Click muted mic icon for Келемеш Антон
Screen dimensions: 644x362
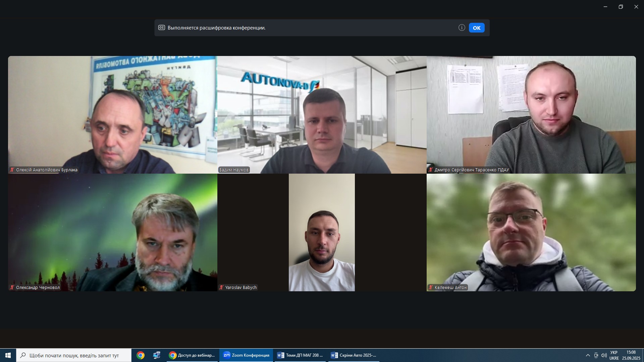(x=430, y=288)
